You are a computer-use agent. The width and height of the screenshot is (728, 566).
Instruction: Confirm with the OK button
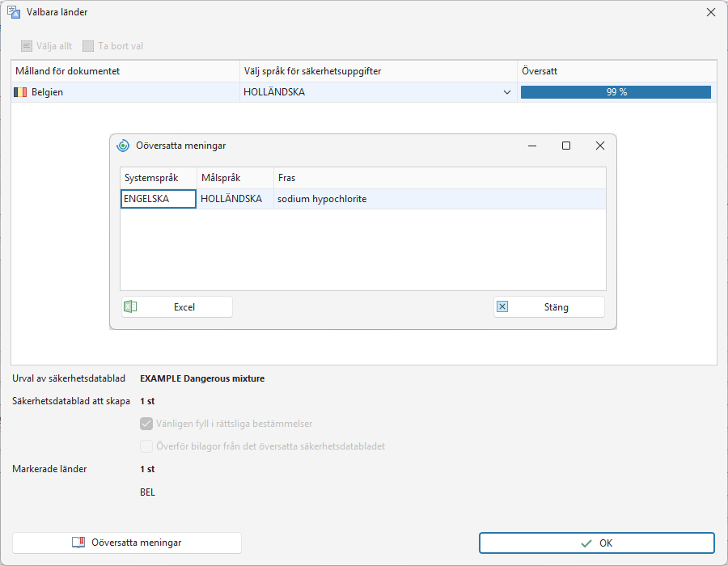pos(597,543)
